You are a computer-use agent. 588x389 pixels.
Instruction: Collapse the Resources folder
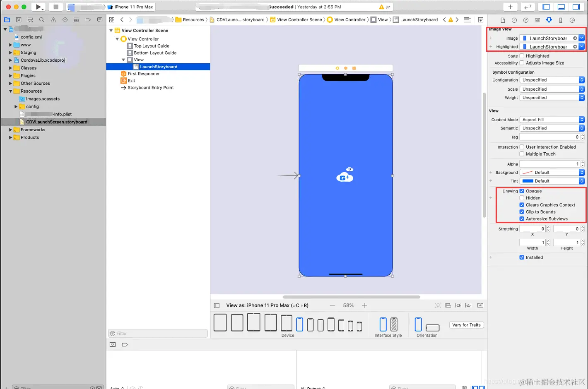10,91
